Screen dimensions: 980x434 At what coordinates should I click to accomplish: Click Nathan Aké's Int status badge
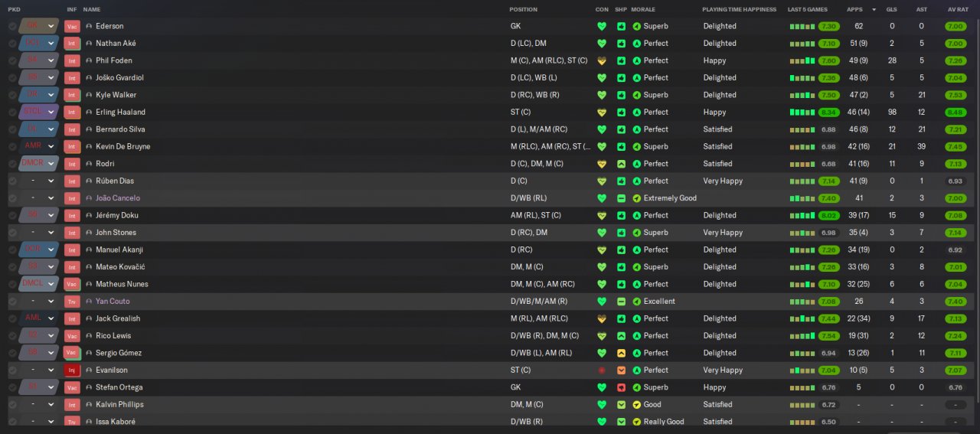pyautogui.click(x=73, y=44)
